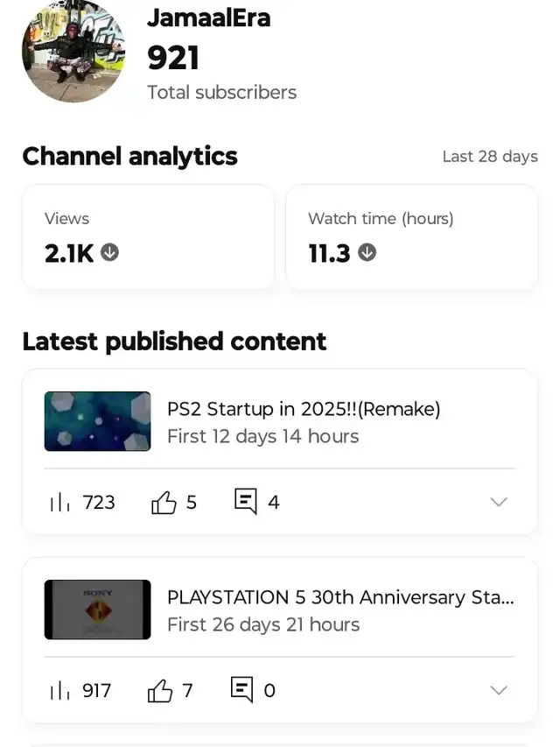Viewport: 560px width, 747px height.
Task: Click the views bar-chart icon for PLAYSTATION 5 video
Action: [x=59, y=691]
